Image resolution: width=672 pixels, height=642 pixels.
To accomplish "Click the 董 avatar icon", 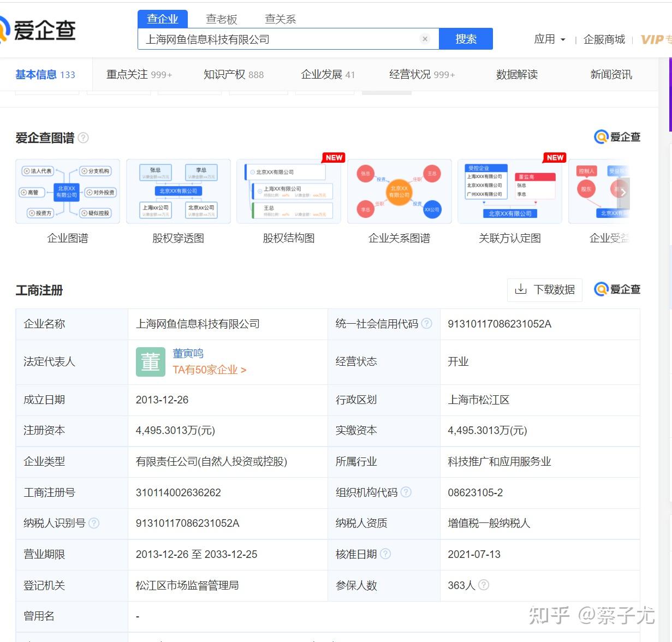I will (x=150, y=362).
